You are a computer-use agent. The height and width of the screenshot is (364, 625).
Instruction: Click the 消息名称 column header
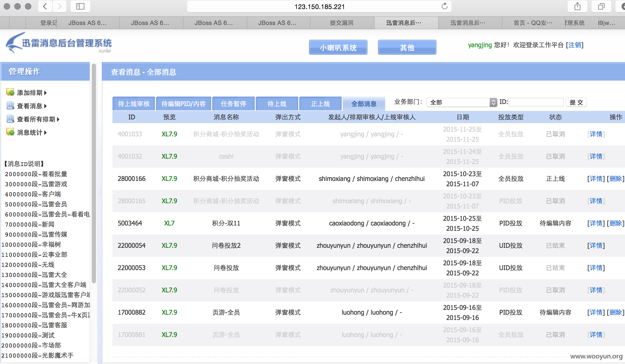[226, 117]
